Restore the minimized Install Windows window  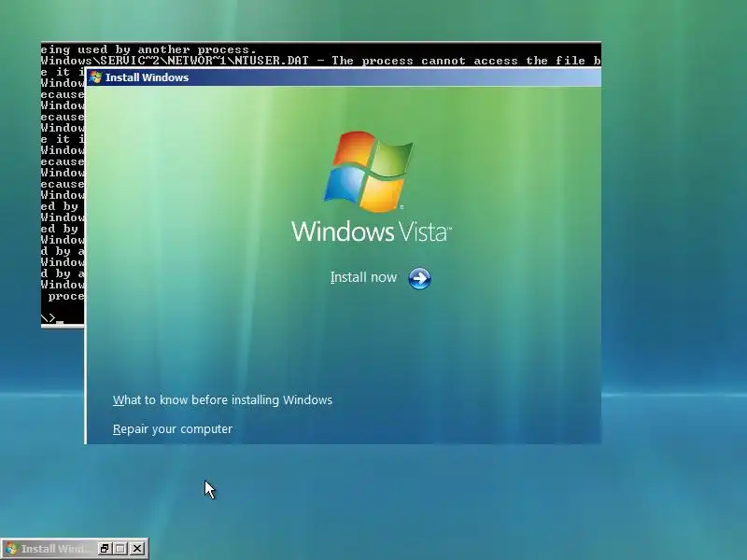click(105, 549)
